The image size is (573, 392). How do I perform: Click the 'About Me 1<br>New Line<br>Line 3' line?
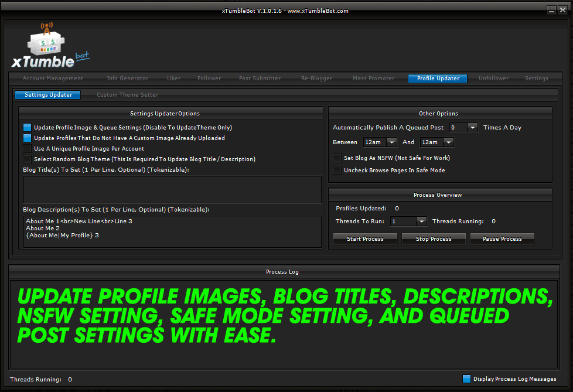79,221
